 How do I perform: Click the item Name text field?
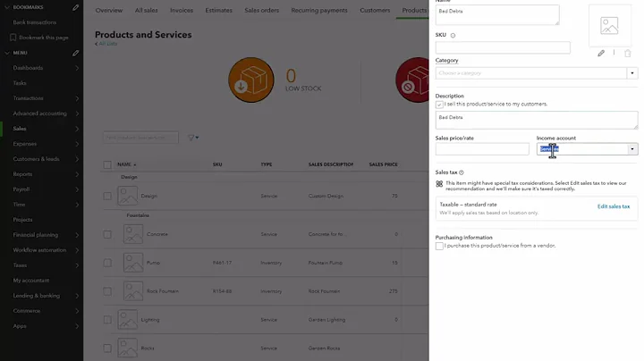[497, 15]
